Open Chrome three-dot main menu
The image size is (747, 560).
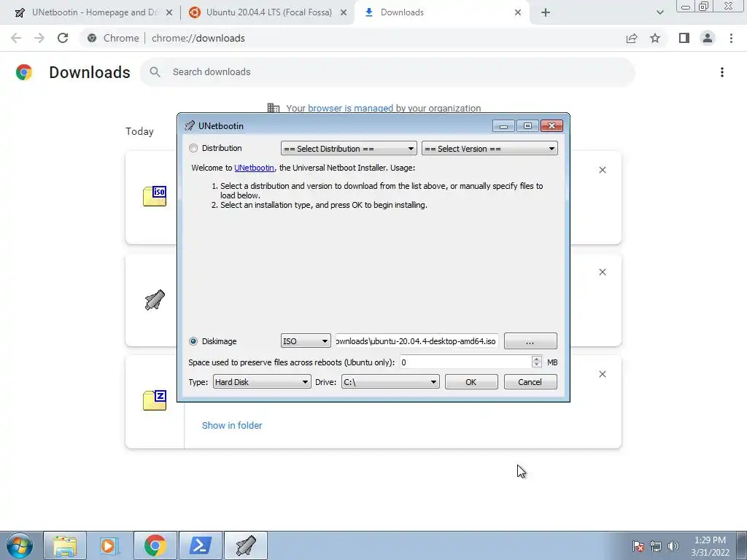tap(731, 38)
